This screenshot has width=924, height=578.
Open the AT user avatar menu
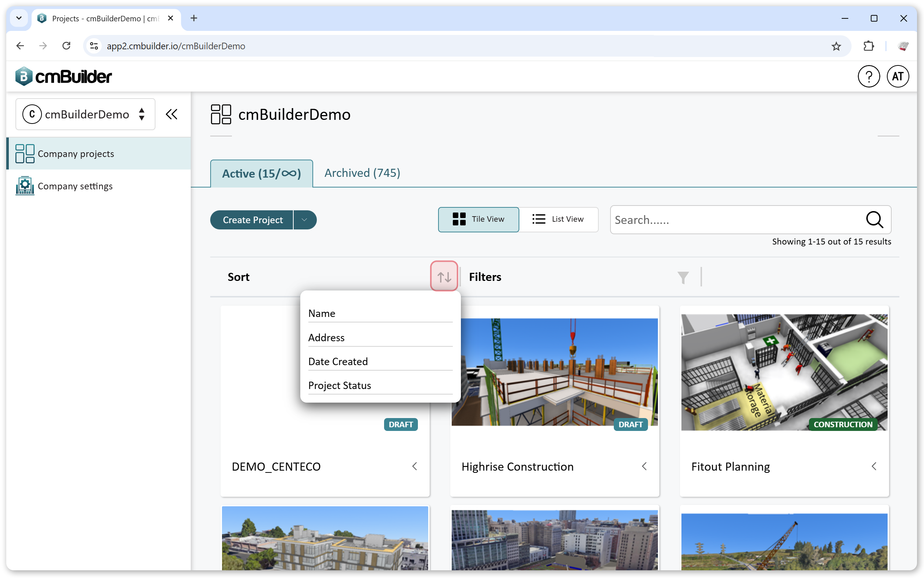[898, 76]
